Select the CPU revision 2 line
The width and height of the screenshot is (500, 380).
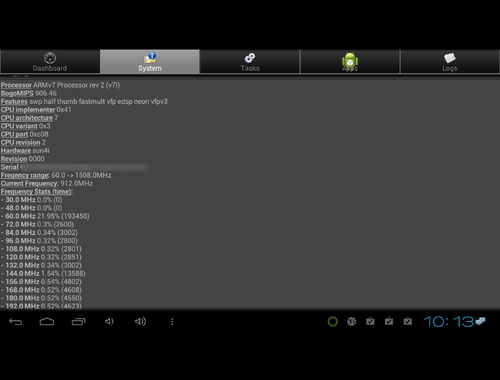point(23,142)
